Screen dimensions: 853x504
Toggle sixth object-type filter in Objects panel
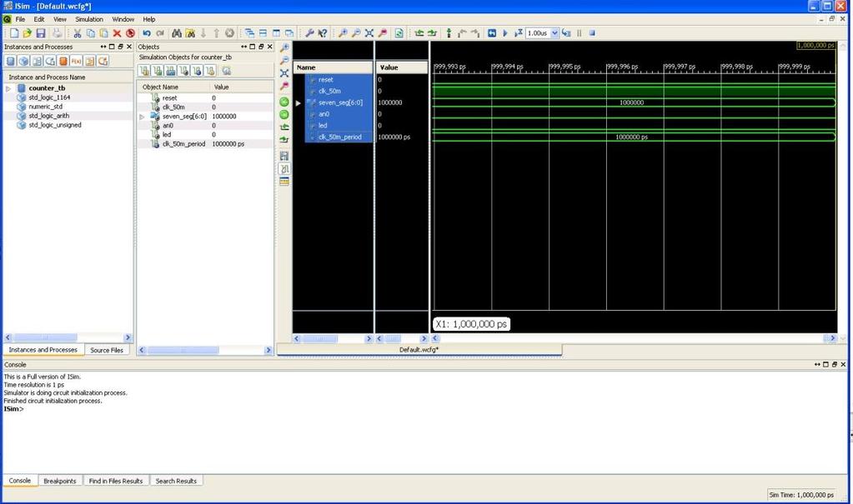[210, 71]
